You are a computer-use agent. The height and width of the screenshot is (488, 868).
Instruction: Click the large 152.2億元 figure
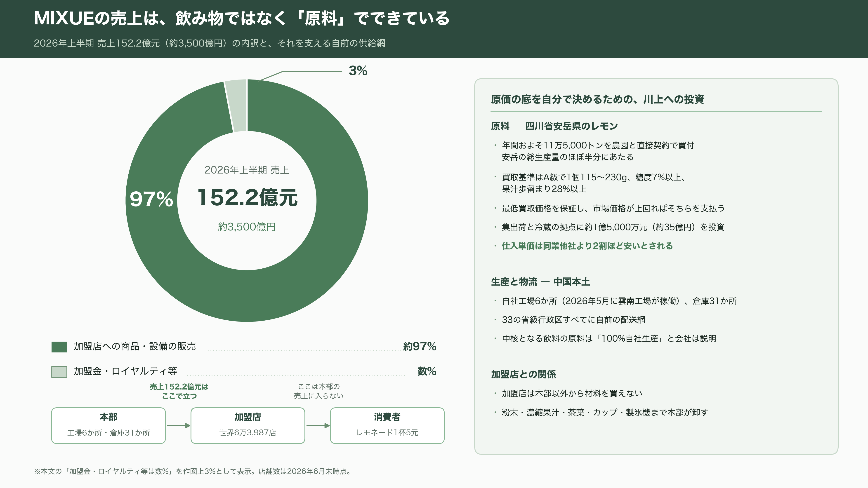(x=248, y=197)
